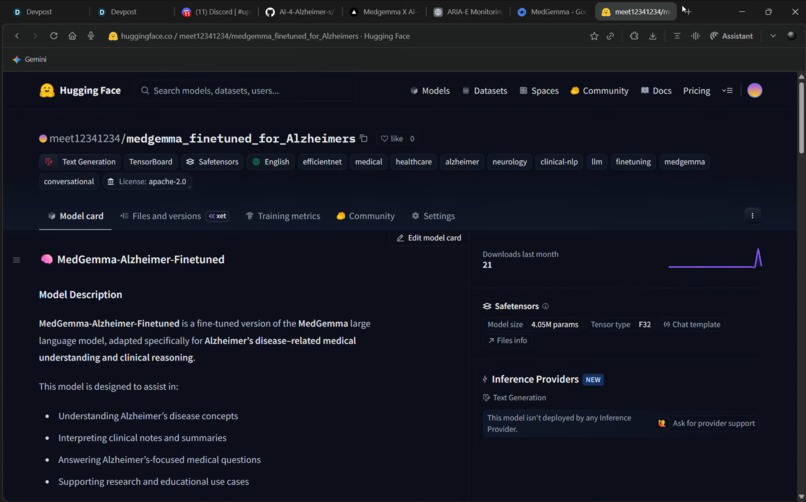The image size is (806, 502).
Task: Copy model name with the copy icon
Action: pyautogui.click(x=363, y=138)
